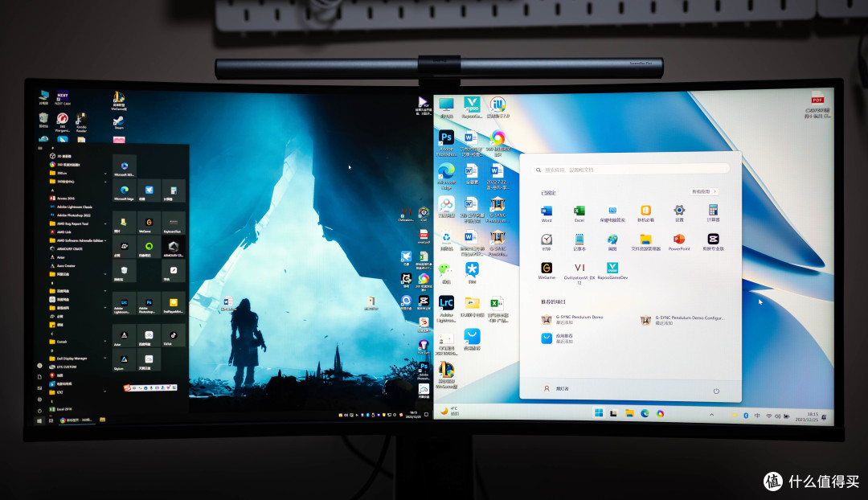The height and width of the screenshot is (500, 868).
Task: Open File Explorer in the right Start menu pinned grid
Action: [645, 242]
